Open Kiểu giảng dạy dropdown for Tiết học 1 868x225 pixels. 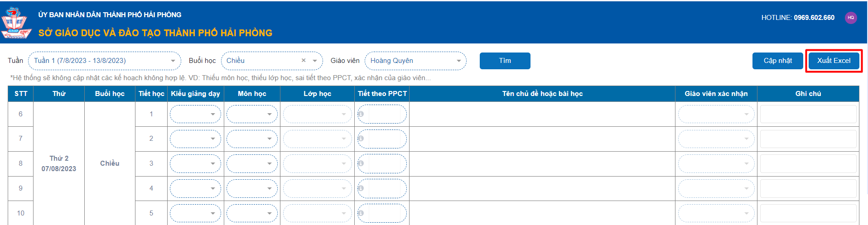point(195,114)
